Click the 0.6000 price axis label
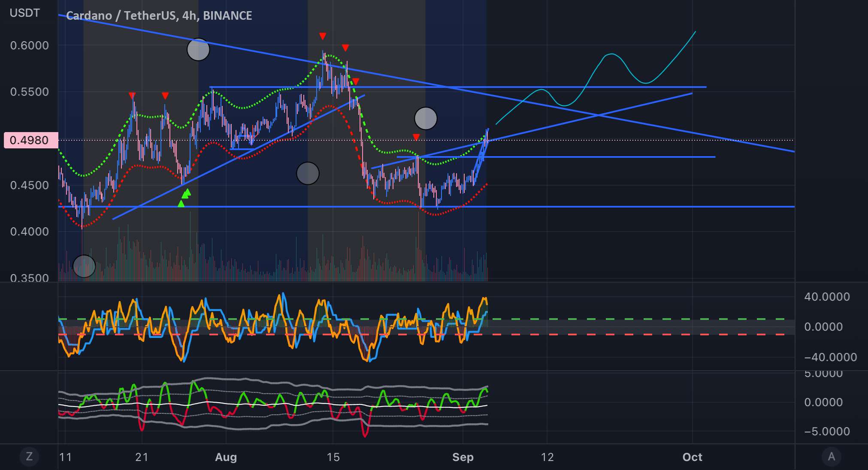The width and height of the screenshot is (868, 470). pos(30,45)
